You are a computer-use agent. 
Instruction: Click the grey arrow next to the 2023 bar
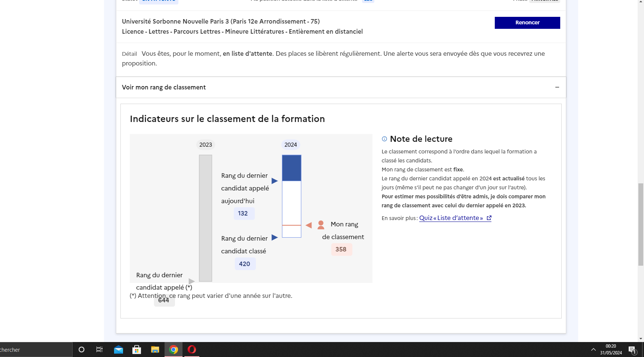[191, 281]
